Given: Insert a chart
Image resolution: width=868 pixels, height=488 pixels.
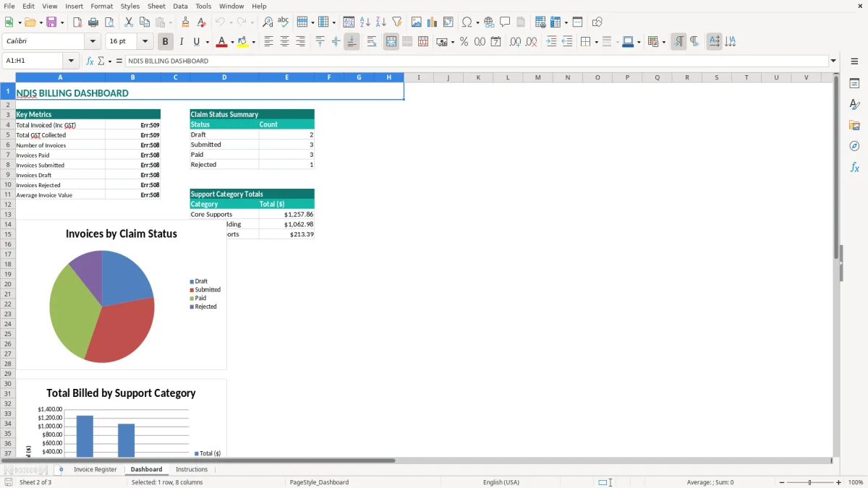Looking at the screenshot, I should (x=433, y=22).
